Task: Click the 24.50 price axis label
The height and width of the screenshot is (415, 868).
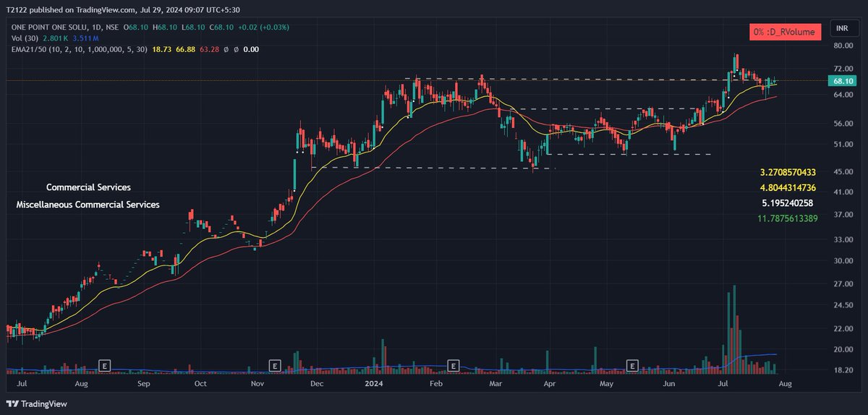Action: tap(843, 306)
